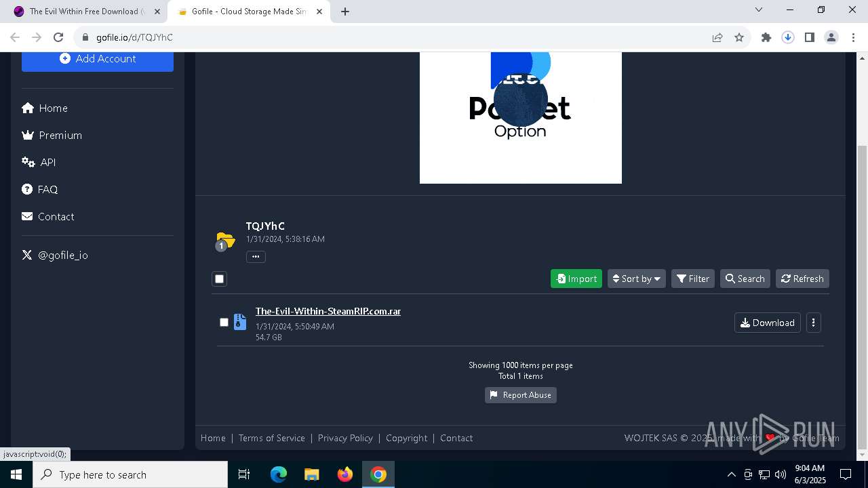Download The-Evil-Within rar file
Screen dimensions: 868x488
click(x=768, y=323)
